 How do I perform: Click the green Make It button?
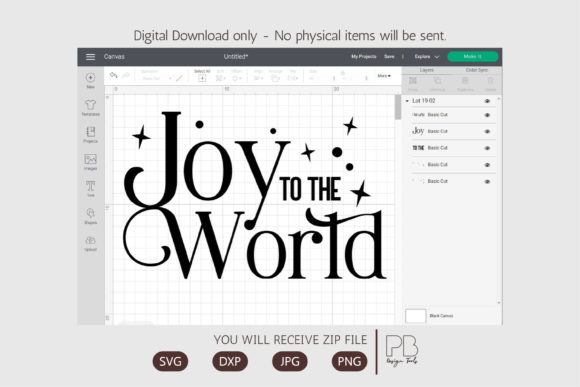click(x=473, y=57)
